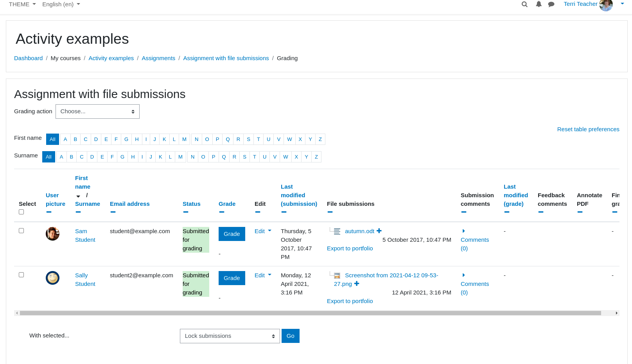Open Edit dropdown for Sally Student
The width and height of the screenshot is (632, 364).
coord(263,275)
